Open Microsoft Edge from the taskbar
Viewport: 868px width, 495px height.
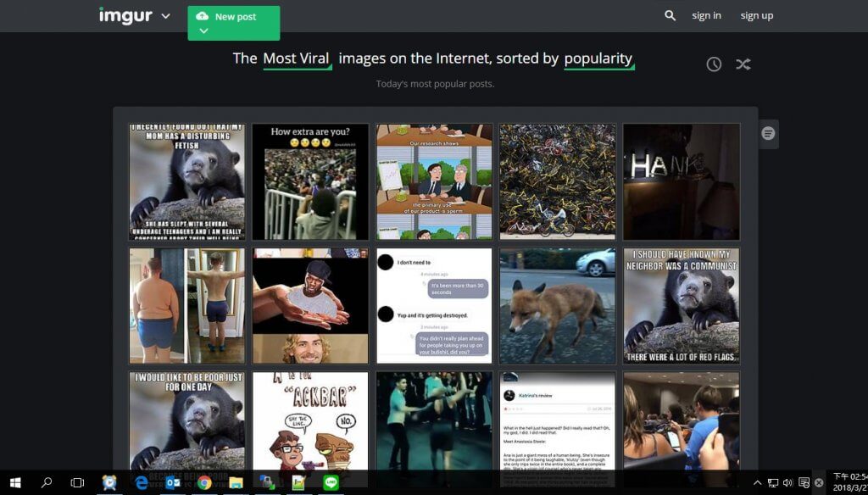click(142, 482)
